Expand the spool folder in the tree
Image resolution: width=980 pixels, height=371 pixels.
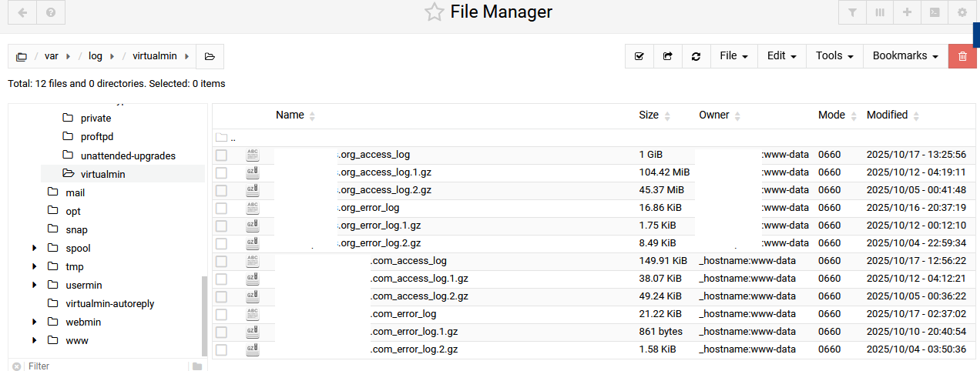point(35,248)
